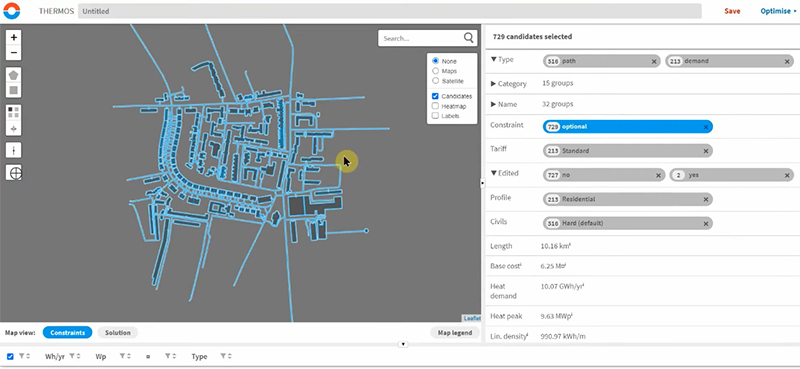Activate the draw pipe connector tool
Screen dimensions: 800x369
click(x=14, y=150)
